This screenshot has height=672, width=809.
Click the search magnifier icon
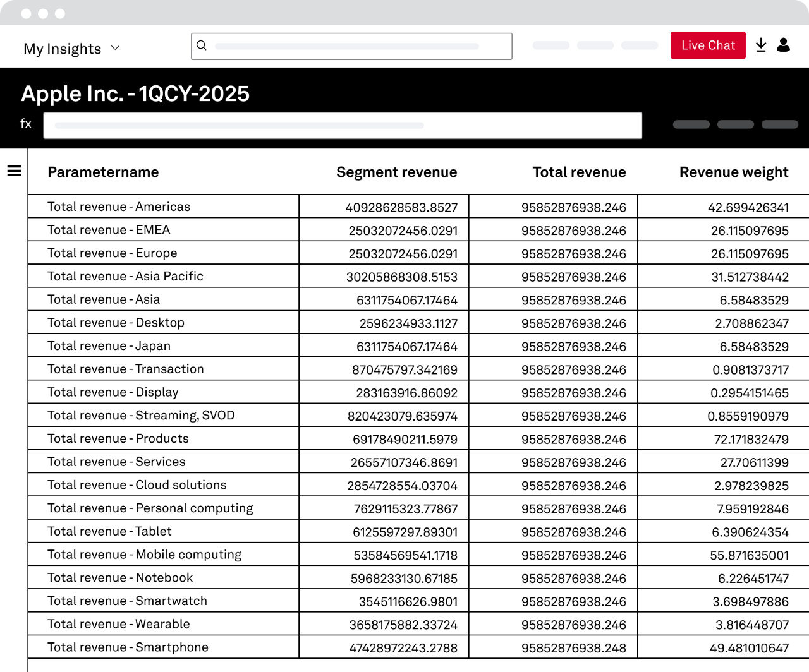(202, 45)
